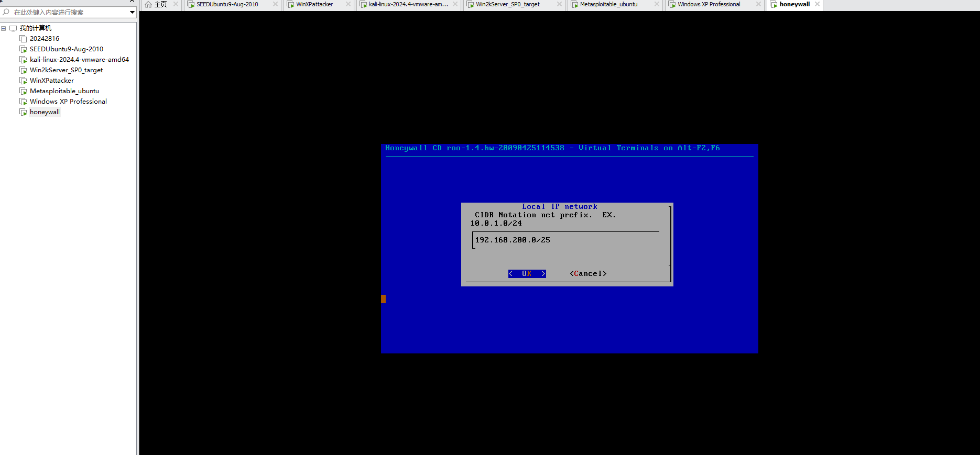This screenshot has width=980, height=455.
Task: Click the CIDR input field 192.168.200.0/25
Action: tap(565, 240)
